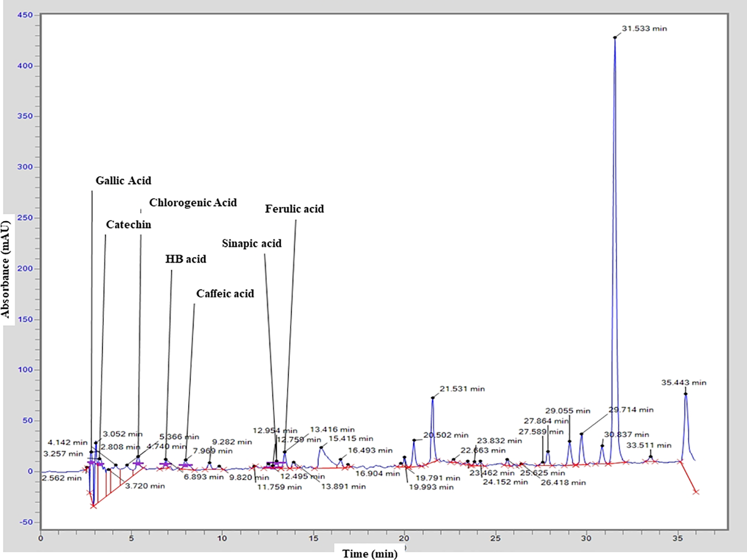Click the 35.443 min peak label
The height and width of the screenshot is (560, 747).
coord(684,383)
